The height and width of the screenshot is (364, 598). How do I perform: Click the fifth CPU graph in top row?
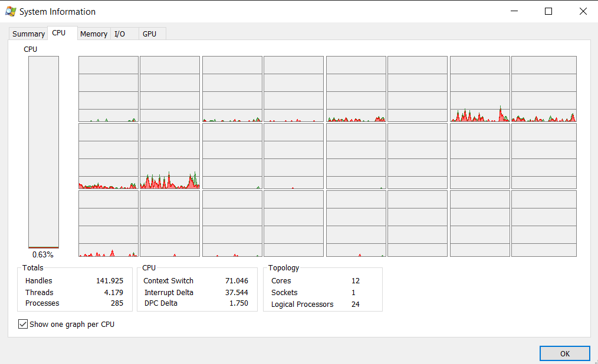click(356, 89)
